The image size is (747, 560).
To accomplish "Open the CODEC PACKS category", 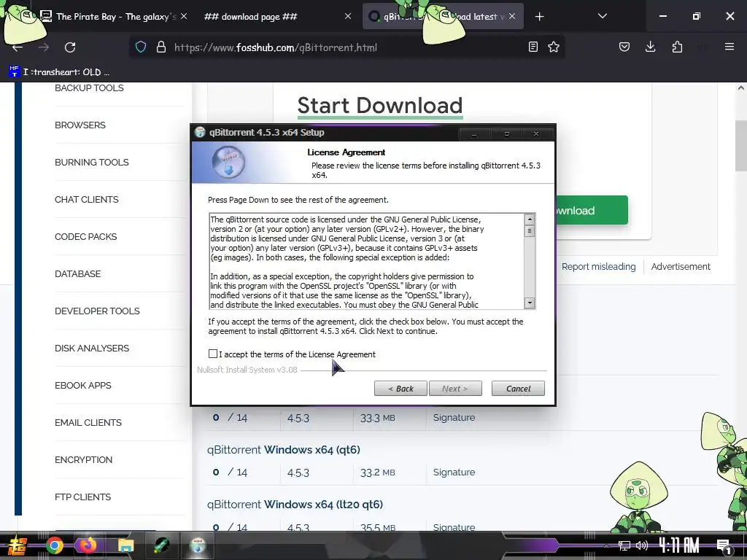I will [86, 237].
